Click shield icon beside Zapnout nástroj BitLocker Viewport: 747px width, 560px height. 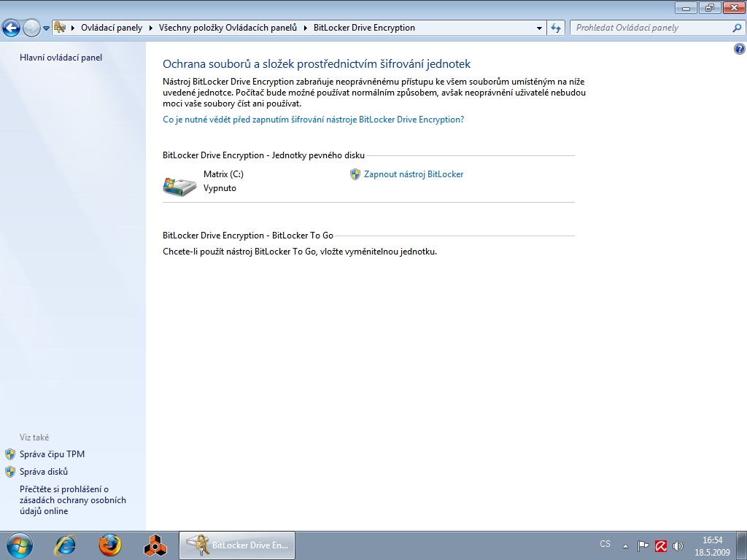(x=355, y=174)
